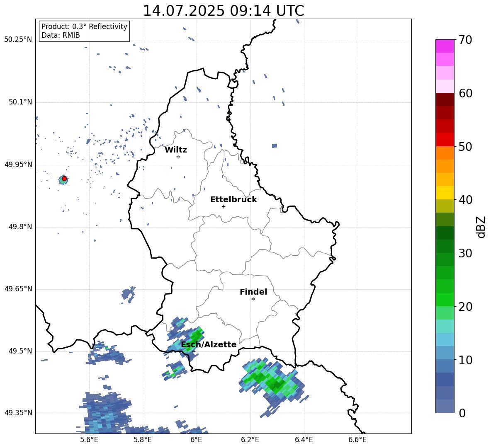491x448 pixels.
Task: Click the dark maroon colorbar segment below 60
Action: tap(445, 99)
